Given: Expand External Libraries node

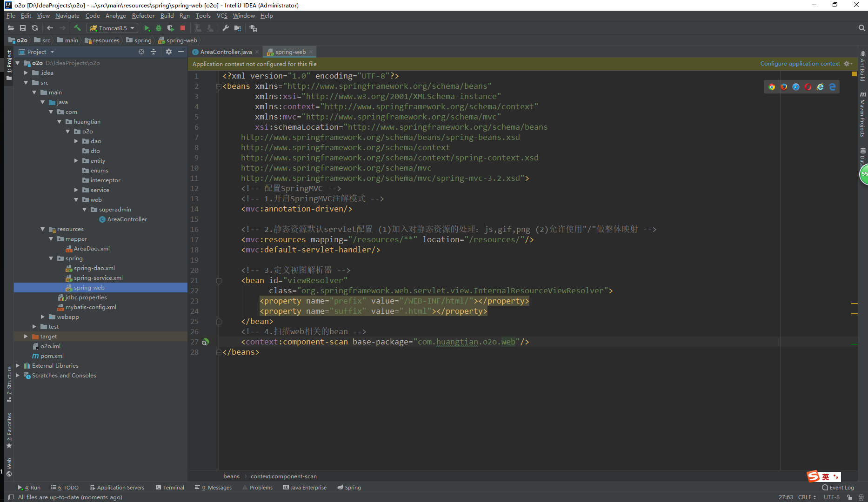Looking at the screenshot, I should (18, 366).
